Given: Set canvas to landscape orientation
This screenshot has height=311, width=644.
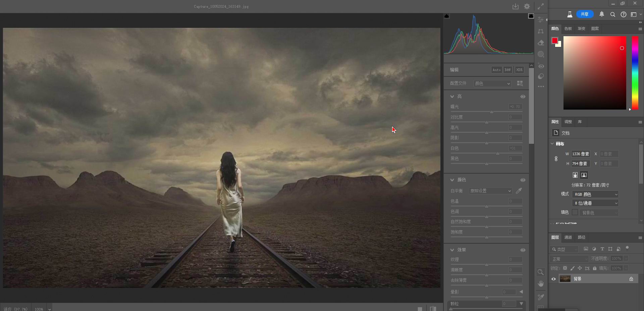Looking at the screenshot, I should point(584,175).
